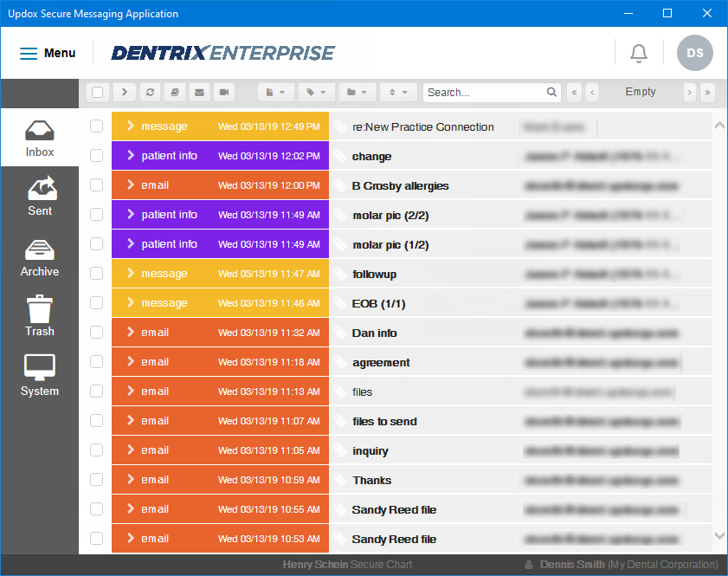Start a video chat from toolbar

pyautogui.click(x=224, y=93)
